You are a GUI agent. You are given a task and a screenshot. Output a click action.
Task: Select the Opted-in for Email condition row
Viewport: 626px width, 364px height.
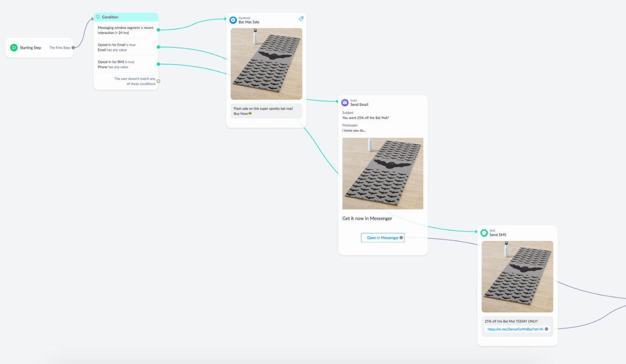click(117, 47)
